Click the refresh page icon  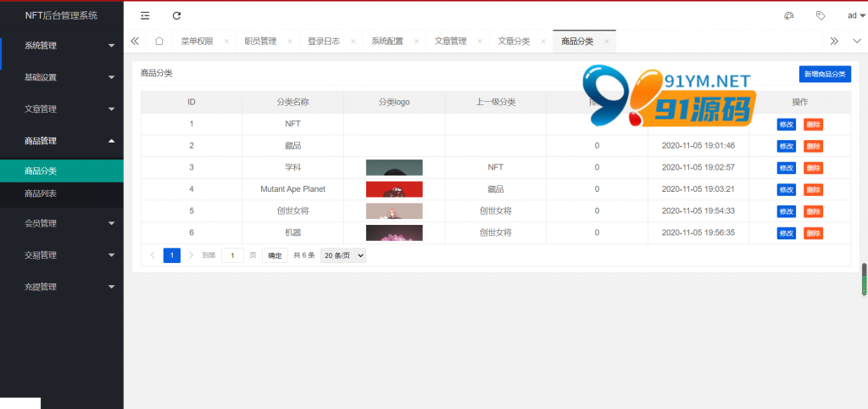[176, 15]
